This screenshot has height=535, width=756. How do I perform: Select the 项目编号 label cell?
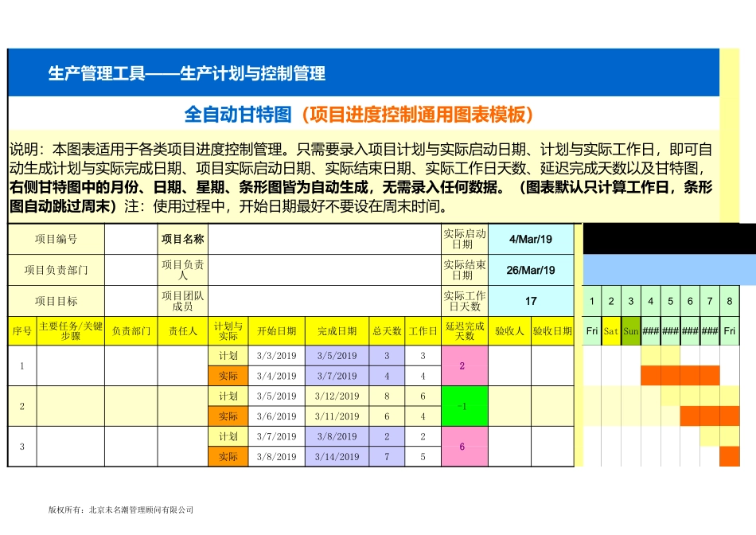coord(57,239)
